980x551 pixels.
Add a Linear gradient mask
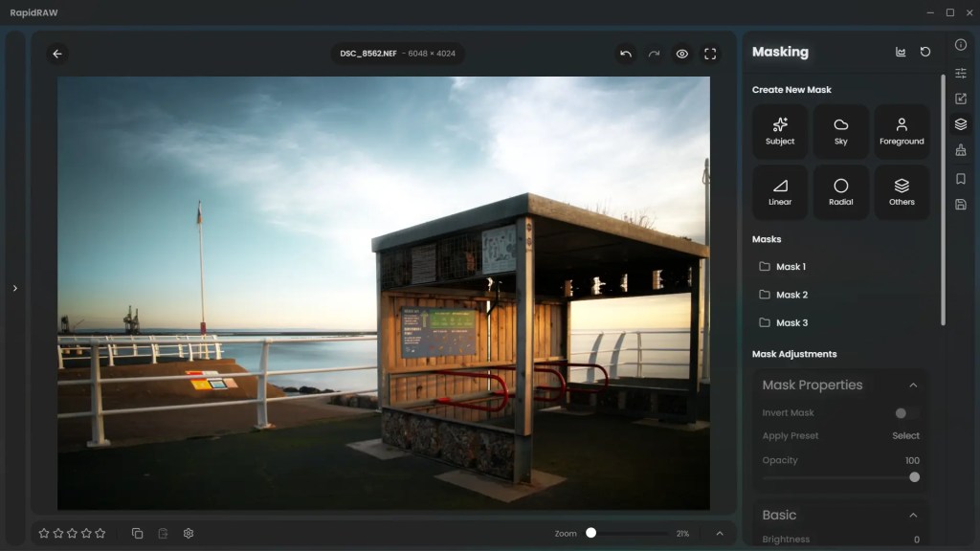(x=780, y=192)
